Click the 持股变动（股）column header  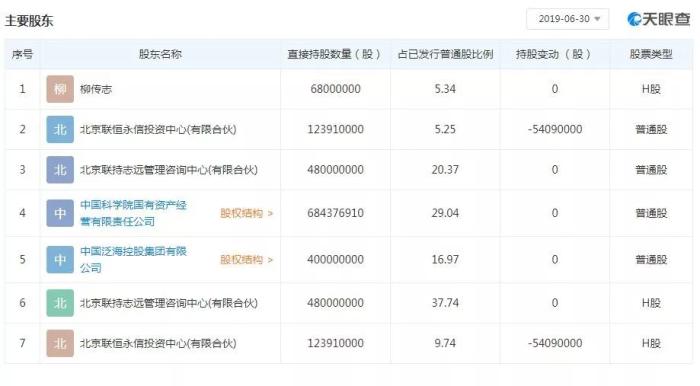click(554, 54)
